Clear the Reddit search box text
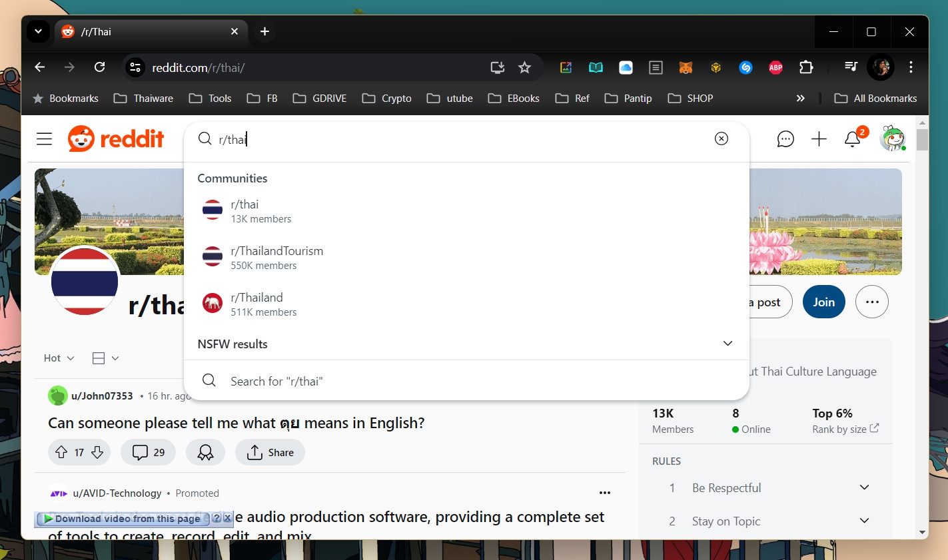This screenshot has height=560, width=948. [721, 139]
